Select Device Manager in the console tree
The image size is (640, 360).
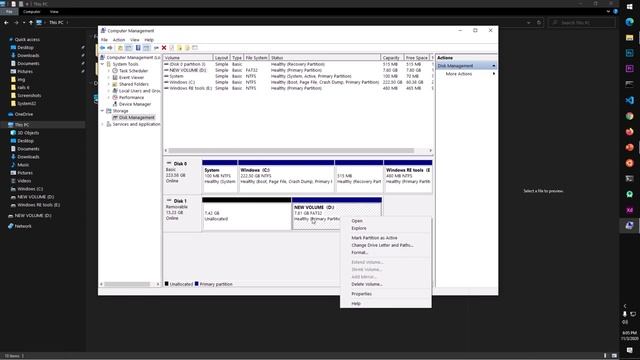(135, 104)
